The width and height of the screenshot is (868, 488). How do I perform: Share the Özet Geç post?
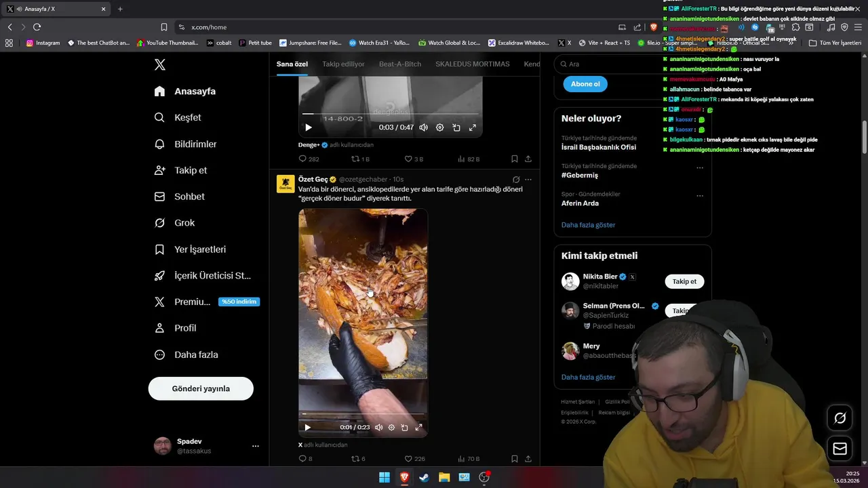528,459
